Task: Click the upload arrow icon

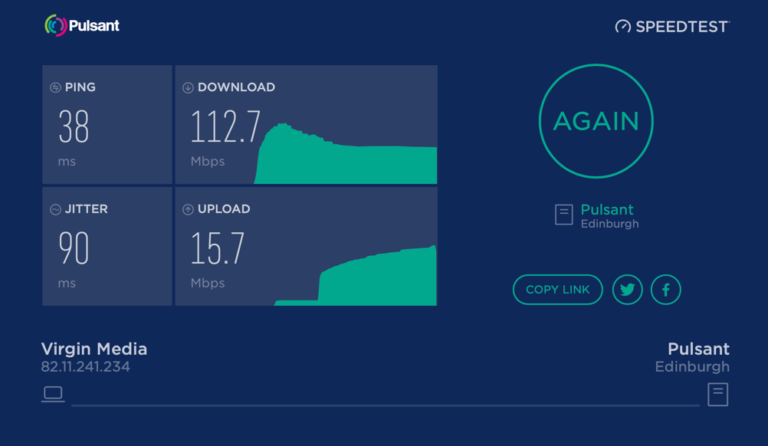Action: click(x=188, y=210)
